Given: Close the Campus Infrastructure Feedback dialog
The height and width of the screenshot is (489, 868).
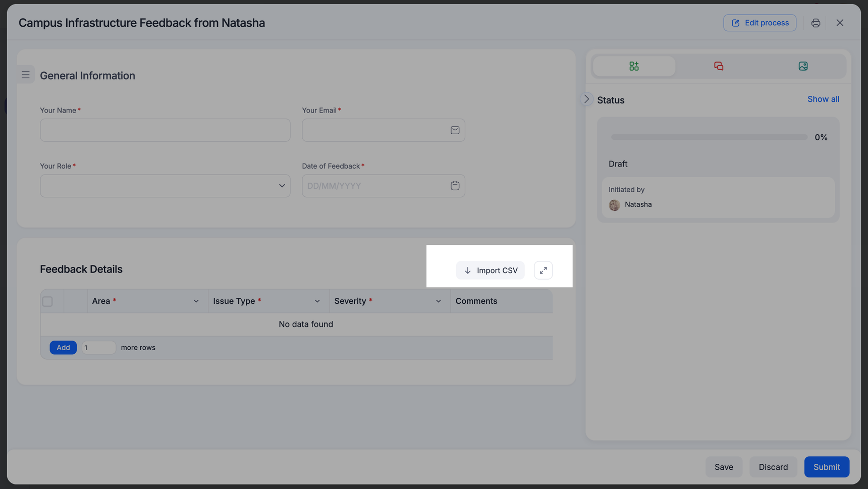Looking at the screenshot, I should [x=840, y=23].
